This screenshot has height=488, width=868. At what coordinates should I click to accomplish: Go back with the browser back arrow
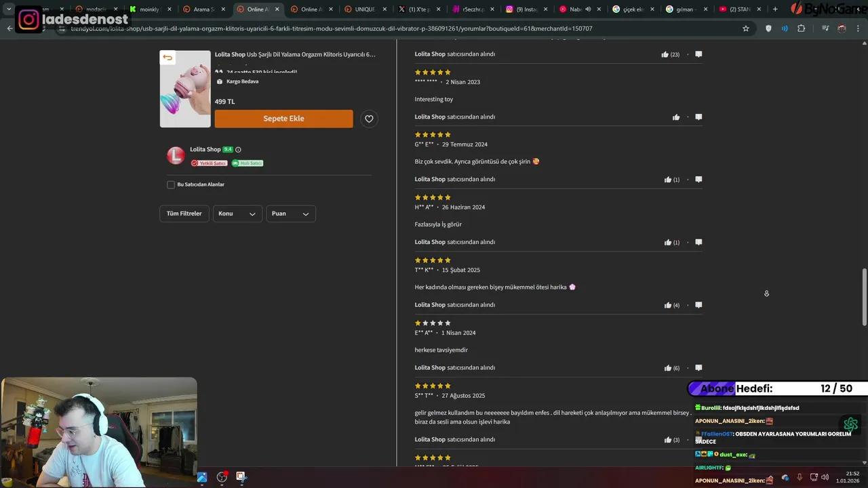9,28
